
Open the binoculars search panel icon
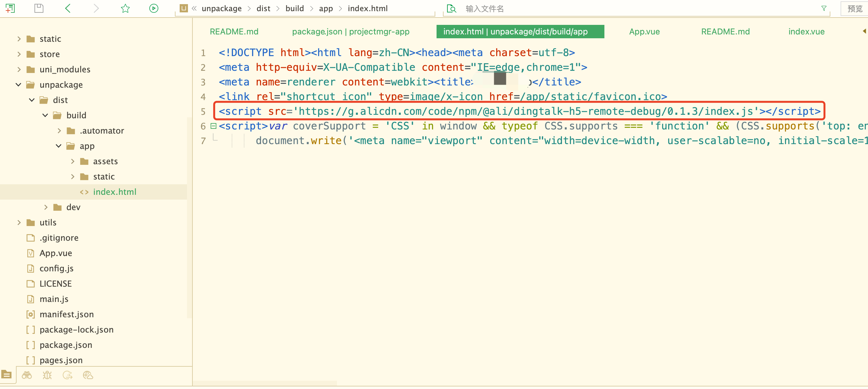tap(27, 375)
